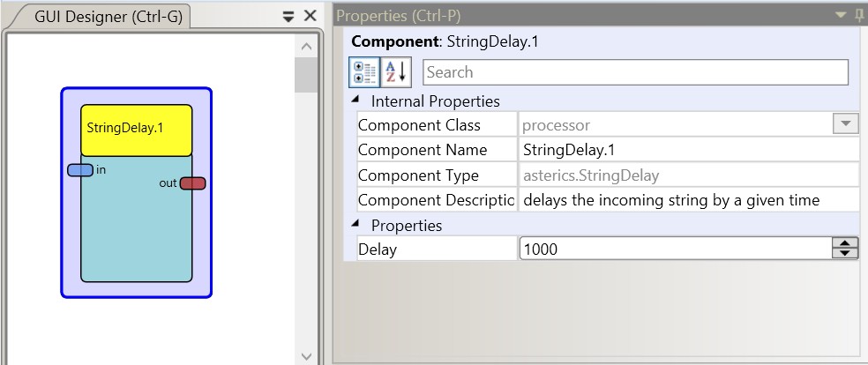Click the red 'out' output port

click(x=192, y=183)
